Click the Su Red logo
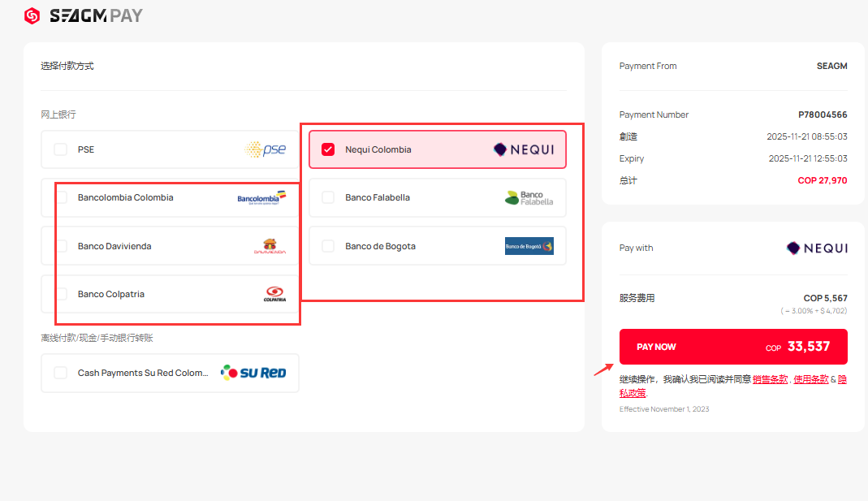868x501 pixels. (253, 373)
